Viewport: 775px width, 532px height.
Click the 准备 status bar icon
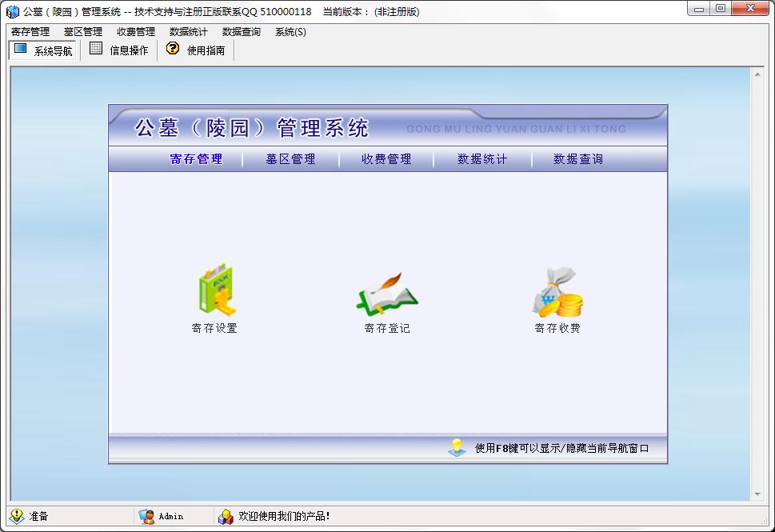tap(16, 516)
